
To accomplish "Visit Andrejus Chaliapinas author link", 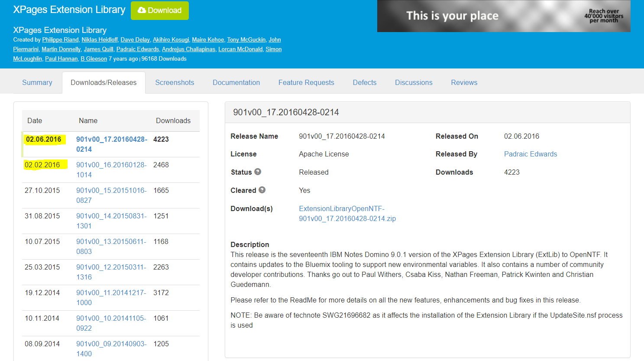I will click(188, 49).
